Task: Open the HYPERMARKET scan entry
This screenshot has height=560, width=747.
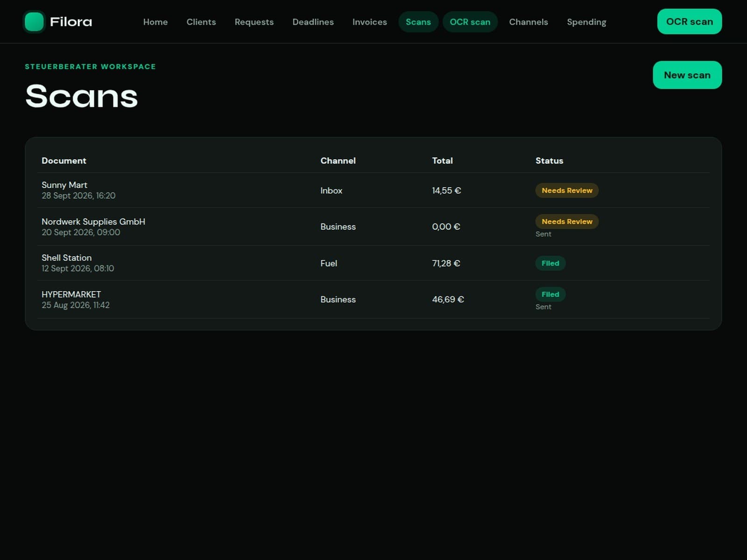Action: [x=373, y=300]
